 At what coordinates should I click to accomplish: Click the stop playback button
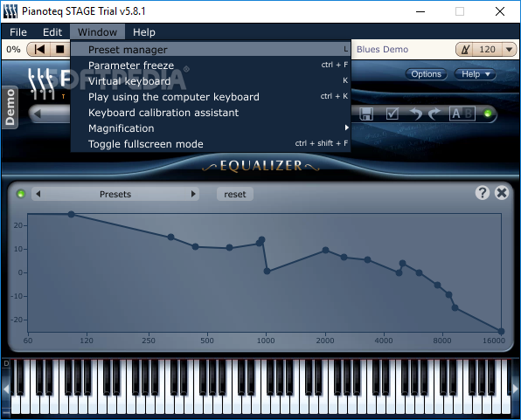(x=60, y=50)
